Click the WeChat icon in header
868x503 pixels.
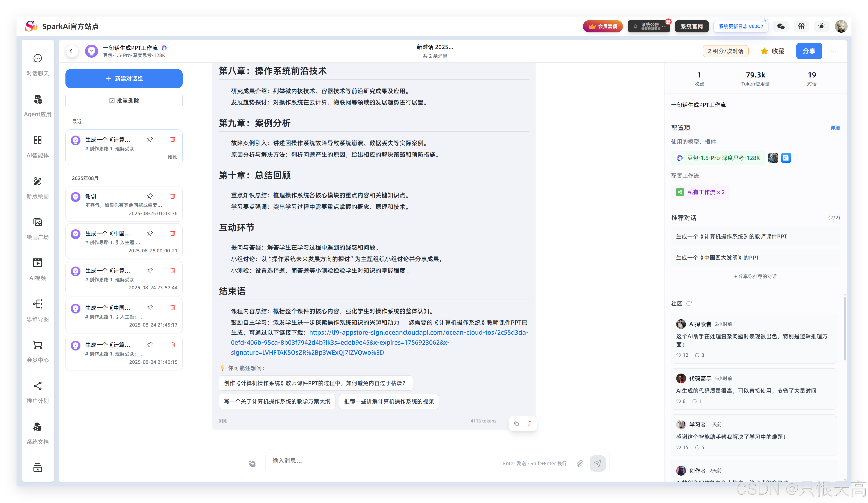click(781, 26)
